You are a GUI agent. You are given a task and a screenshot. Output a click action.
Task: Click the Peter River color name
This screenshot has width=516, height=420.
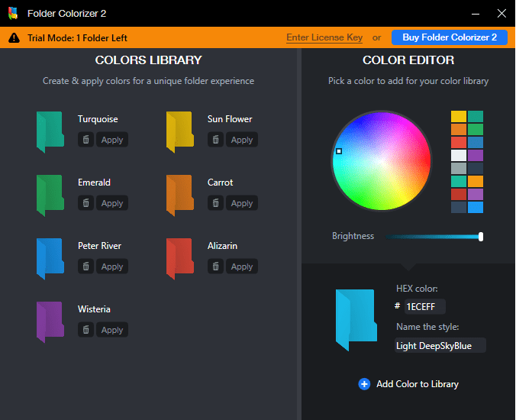pyautogui.click(x=99, y=246)
